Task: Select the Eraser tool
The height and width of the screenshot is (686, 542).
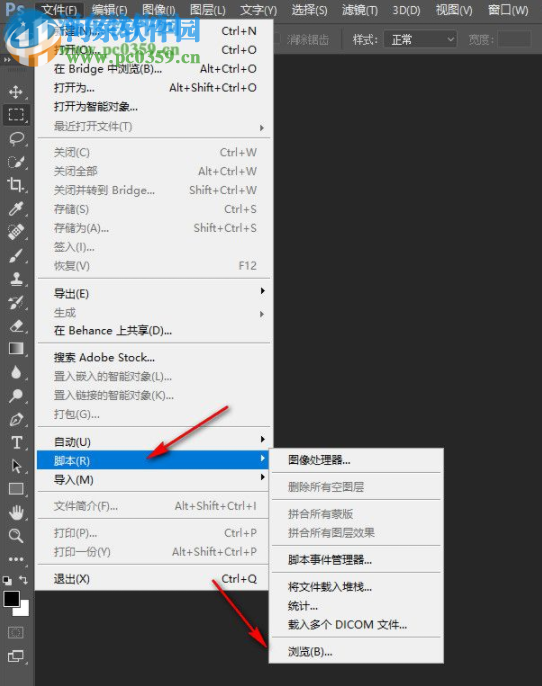Action: coord(16,326)
